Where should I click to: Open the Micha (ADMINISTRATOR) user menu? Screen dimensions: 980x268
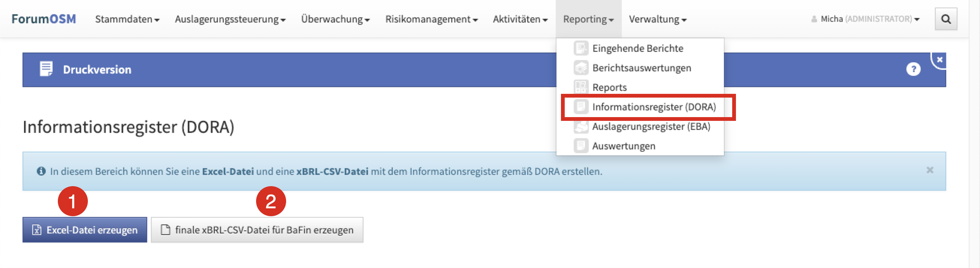click(x=865, y=19)
